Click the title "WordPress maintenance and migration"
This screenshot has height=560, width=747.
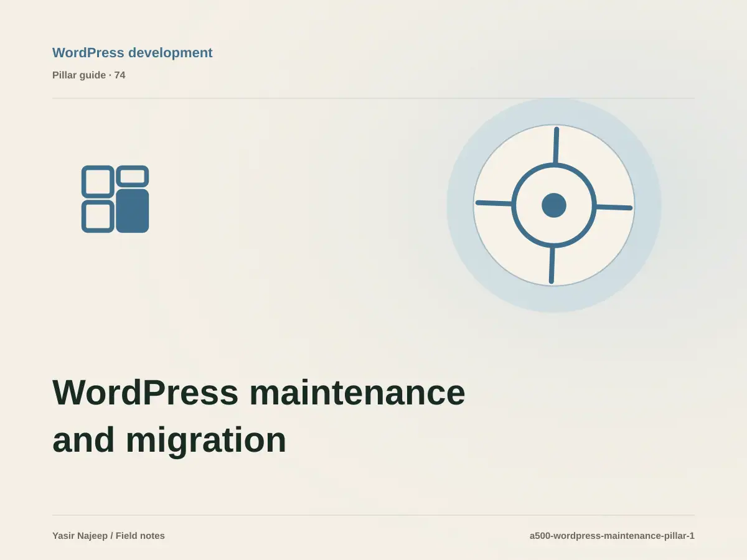pos(259,416)
